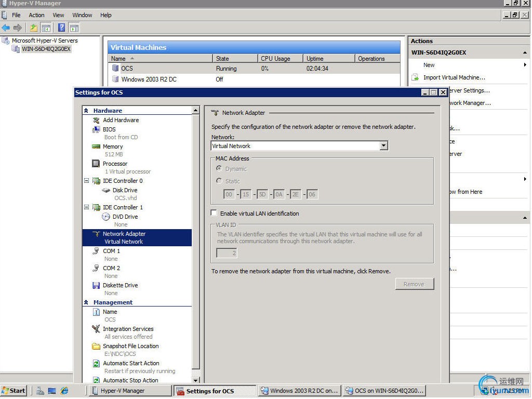Screen dimensions: 532x399
Task: Sort virtual machines by Name column header
Action: [x=160, y=59]
